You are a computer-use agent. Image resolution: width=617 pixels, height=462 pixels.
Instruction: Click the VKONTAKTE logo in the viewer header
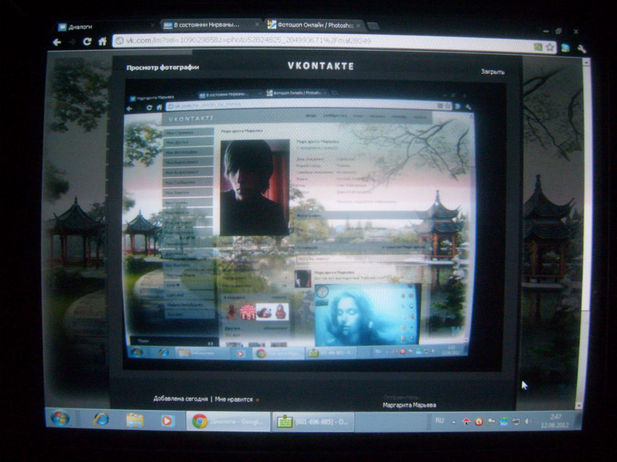click(x=321, y=66)
